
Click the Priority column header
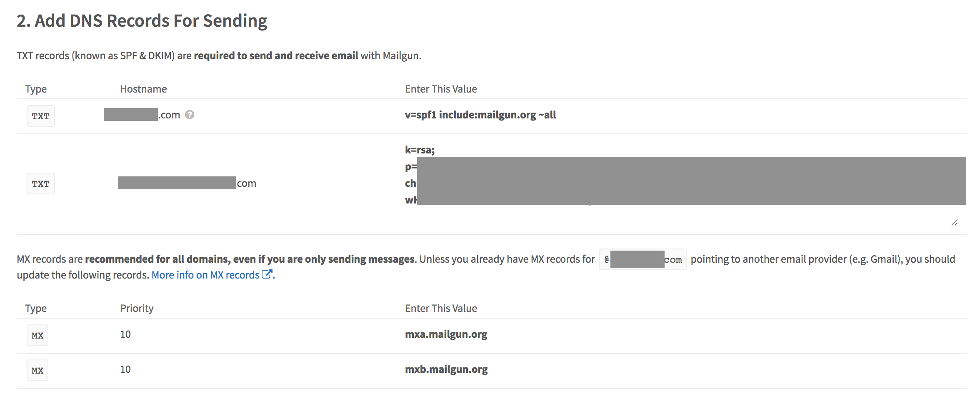pos(137,308)
